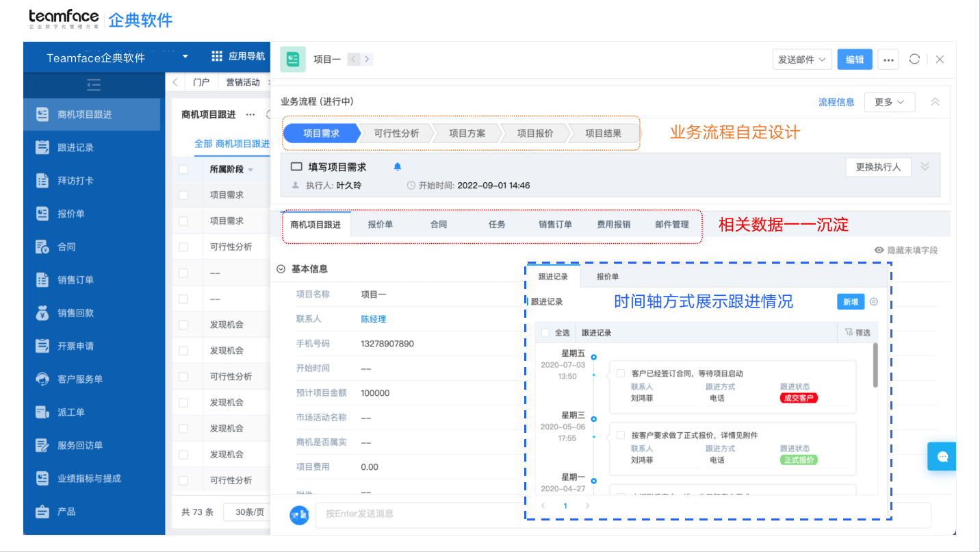
Task: Click the 编辑 button at the top right
Action: pyautogui.click(x=854, y=59)
